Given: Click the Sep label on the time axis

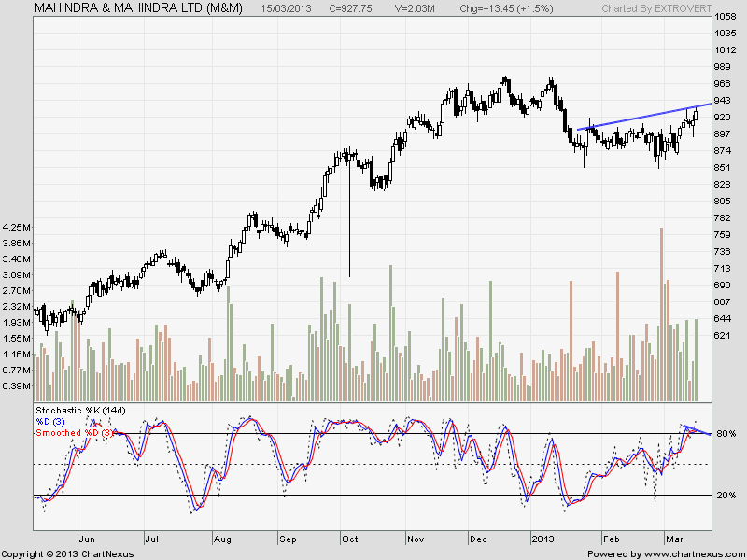Looking at the screenshot, I should (x=288, y=539).
